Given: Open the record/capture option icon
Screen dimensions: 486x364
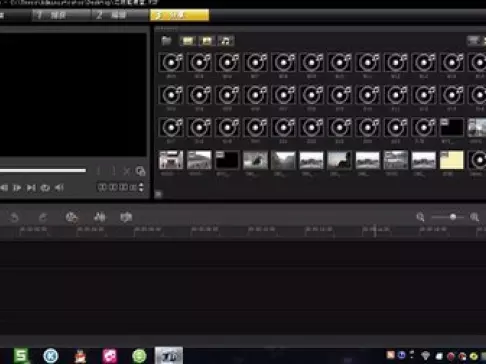Looking at the screenshot, I should point(71,217).
